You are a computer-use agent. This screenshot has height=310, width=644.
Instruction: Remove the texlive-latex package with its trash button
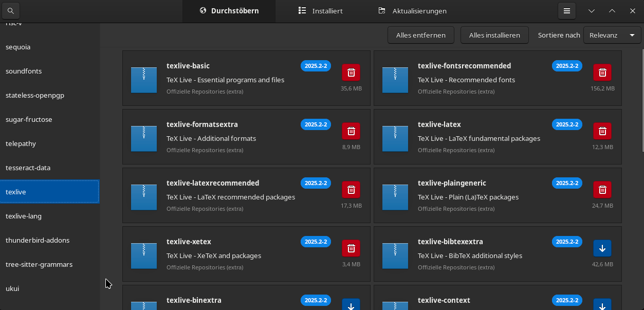[602, 131]
